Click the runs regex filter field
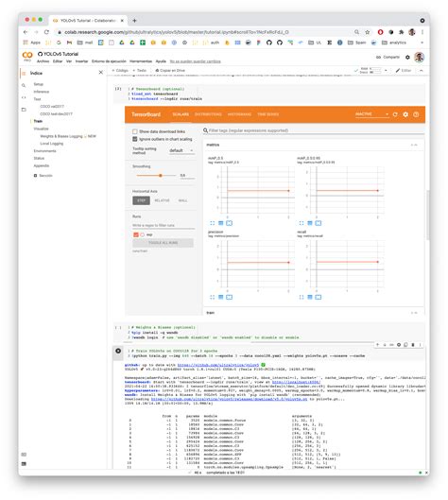Viewport: 448px width, 500px height. (x=164, y=225)
